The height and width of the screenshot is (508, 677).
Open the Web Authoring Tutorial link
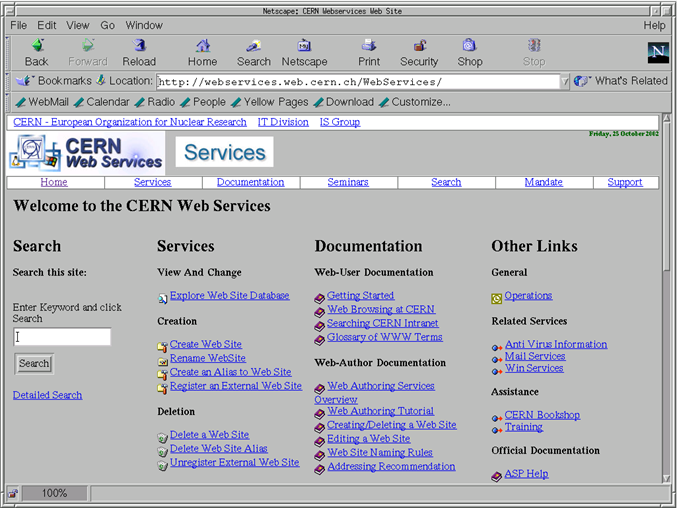pos(380,411)
